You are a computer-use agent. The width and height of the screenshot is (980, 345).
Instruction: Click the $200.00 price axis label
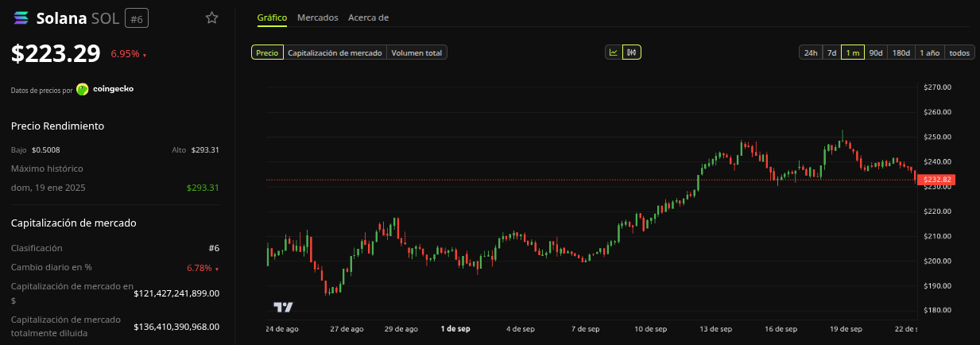(x=938, y=261)
